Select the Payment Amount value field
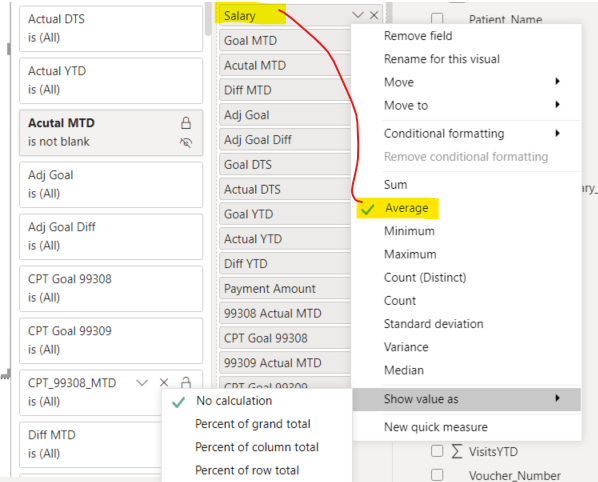This screenshot has width=598, height=482. click(285, 289)
